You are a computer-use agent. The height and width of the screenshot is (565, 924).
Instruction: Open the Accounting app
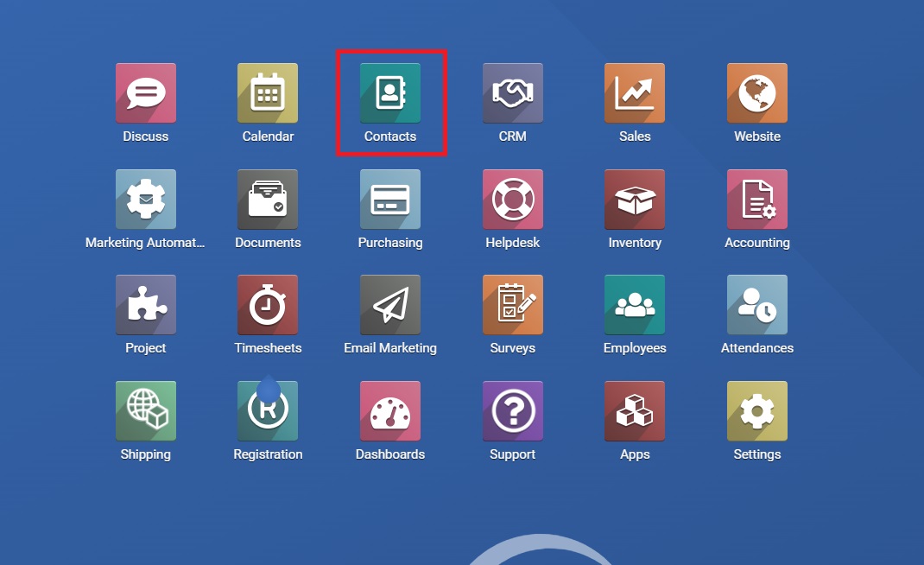[757, 200]
